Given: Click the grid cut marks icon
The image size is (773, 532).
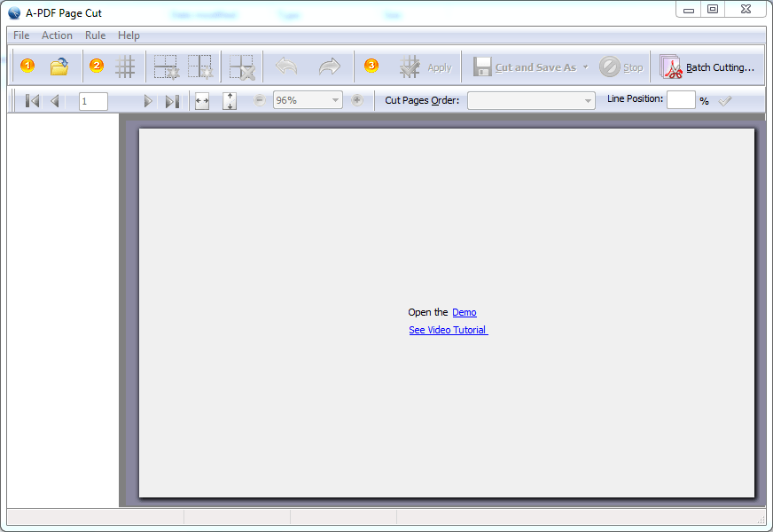Looking at the screenshot, I should click(x=125, y=67).
